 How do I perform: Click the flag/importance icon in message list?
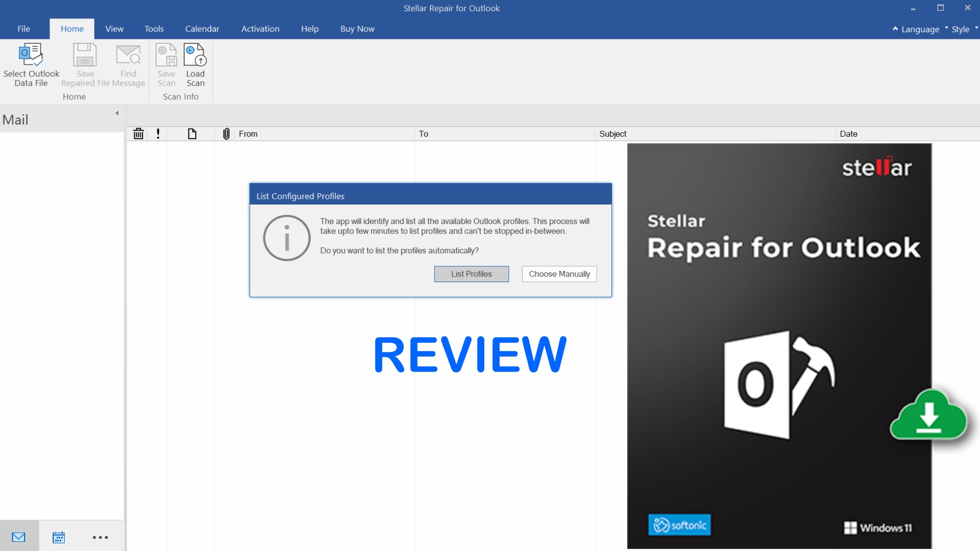158,133
